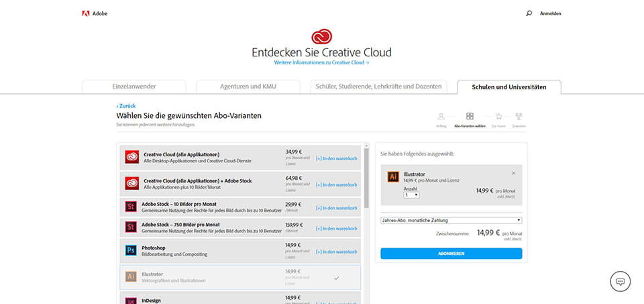This screenshot has height=304, width=644.
Task: Add Creative Cloud + Adobe Stock to warenkorb
Action: [336, 185]
